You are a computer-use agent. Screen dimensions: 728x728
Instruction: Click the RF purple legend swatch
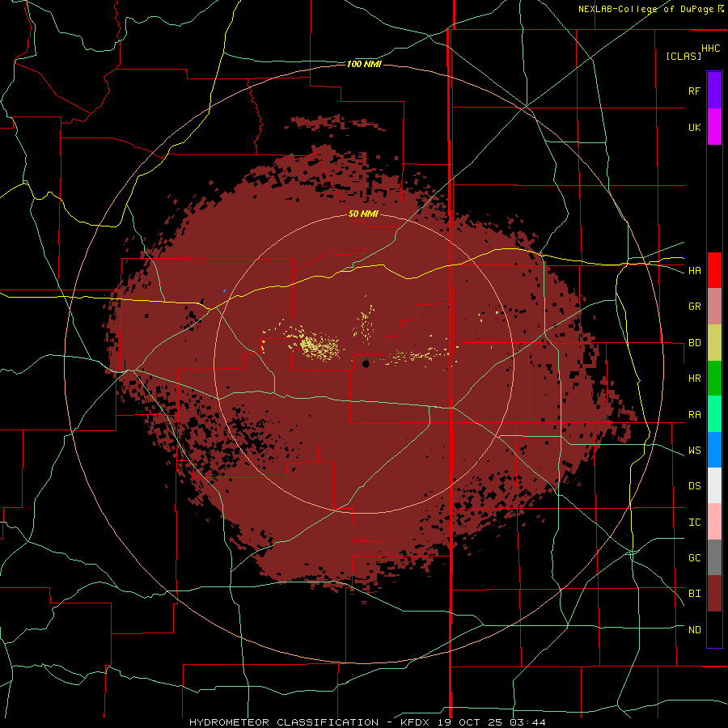pos(714,91)
